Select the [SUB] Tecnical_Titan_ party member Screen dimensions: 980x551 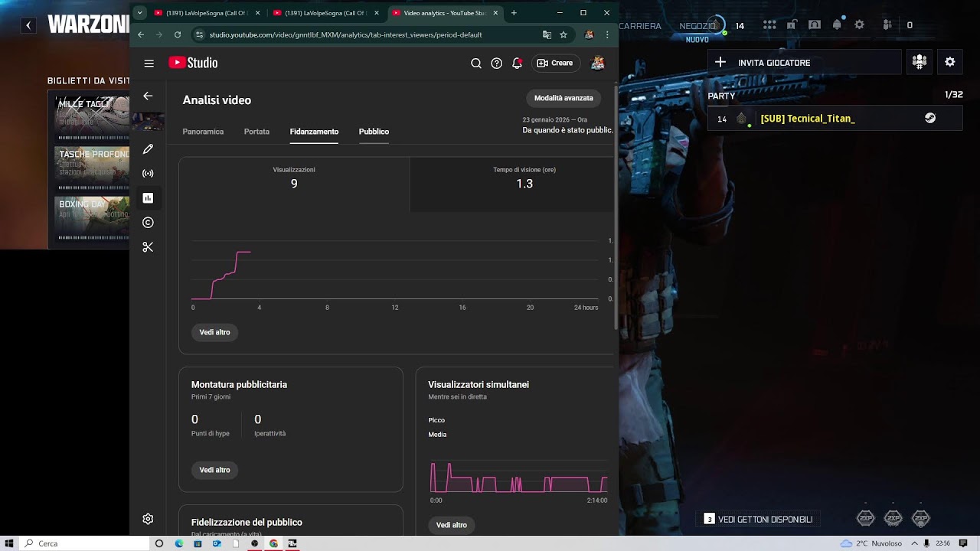[835, 119]
